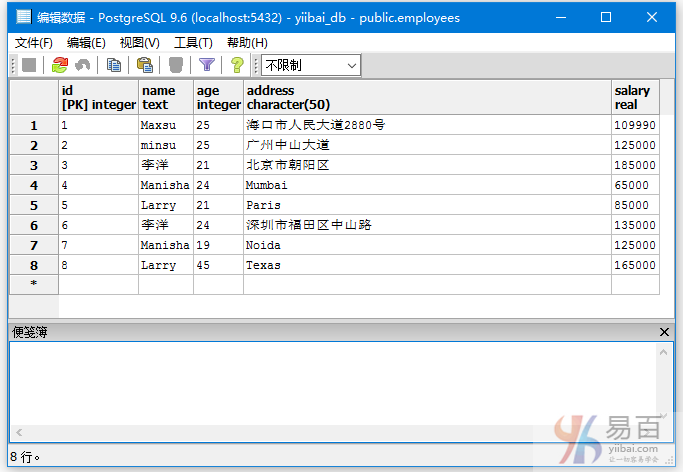Open the 文件(F) menu
The image size is (683, 472).
pos(34,42)
